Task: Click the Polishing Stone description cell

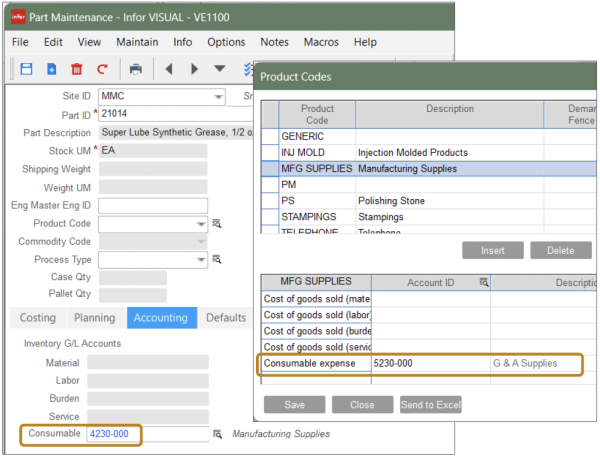Action: coord(449,201)
